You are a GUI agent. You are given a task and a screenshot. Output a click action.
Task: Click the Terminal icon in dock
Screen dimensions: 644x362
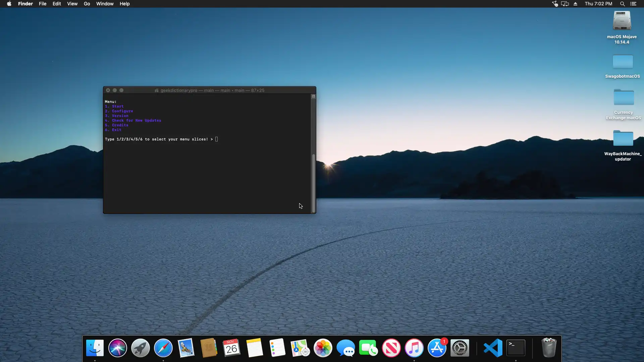click(x=515, y=348)
